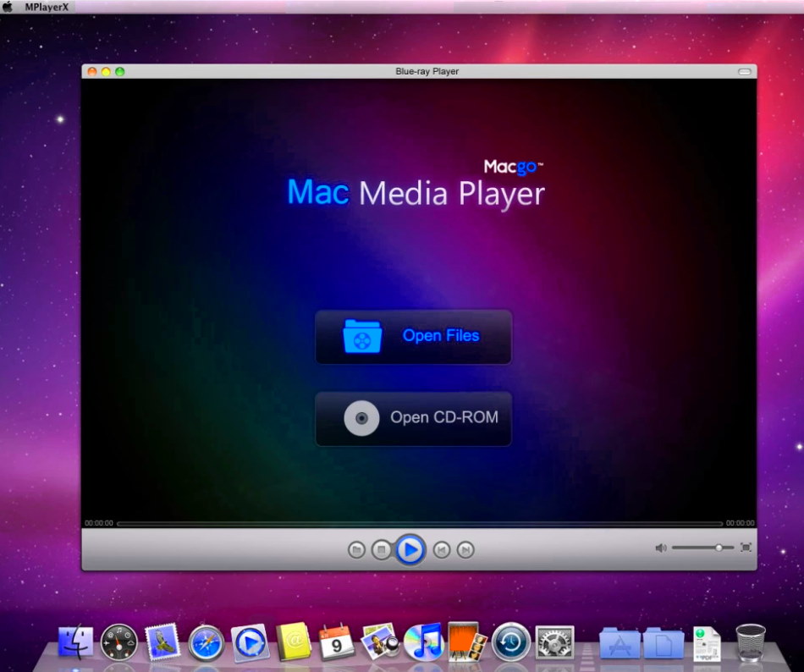Adjust the volume slider
This screenshot has width=804, height=672.
tap(702, 548)
